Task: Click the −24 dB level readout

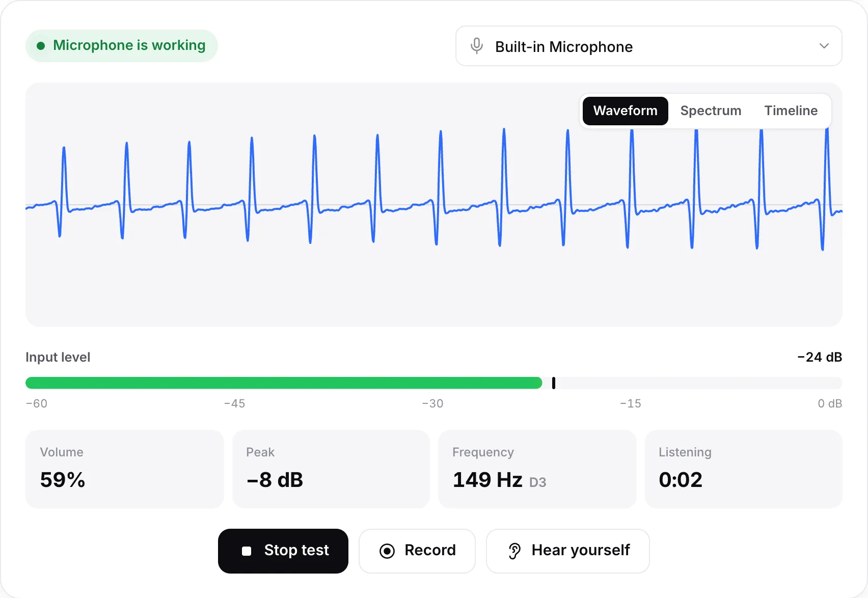Action: [x=820, y=357]
